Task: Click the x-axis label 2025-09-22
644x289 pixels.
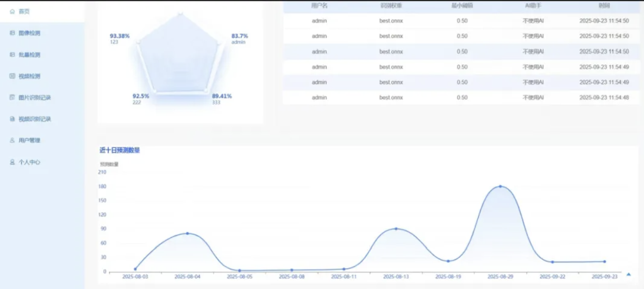Action: pos(553,277)
